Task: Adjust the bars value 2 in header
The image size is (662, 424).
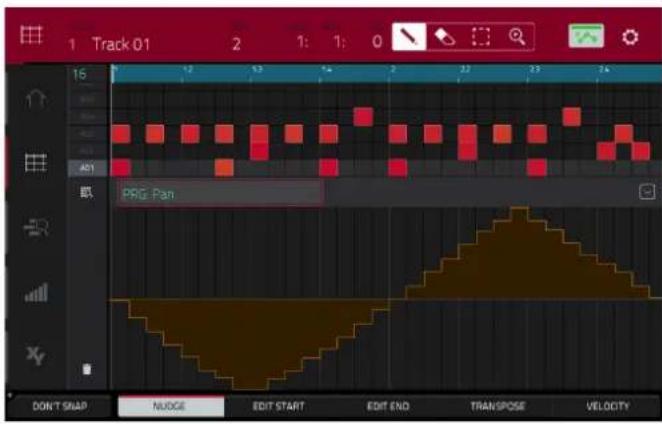Action: point(236,43)
